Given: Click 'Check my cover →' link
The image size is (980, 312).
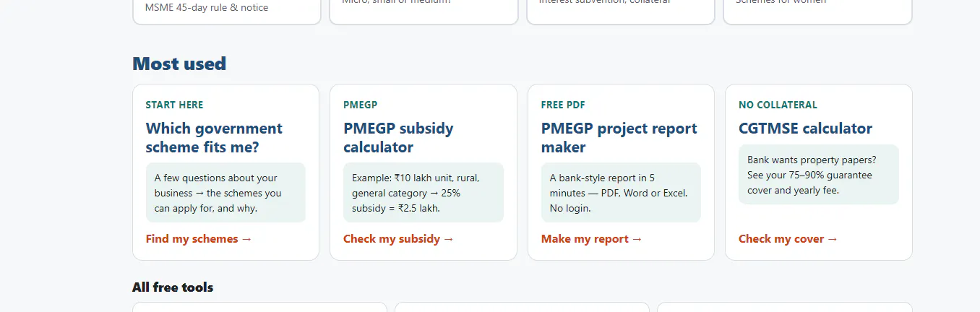Looking at the screenshot, I should (788, 239).
